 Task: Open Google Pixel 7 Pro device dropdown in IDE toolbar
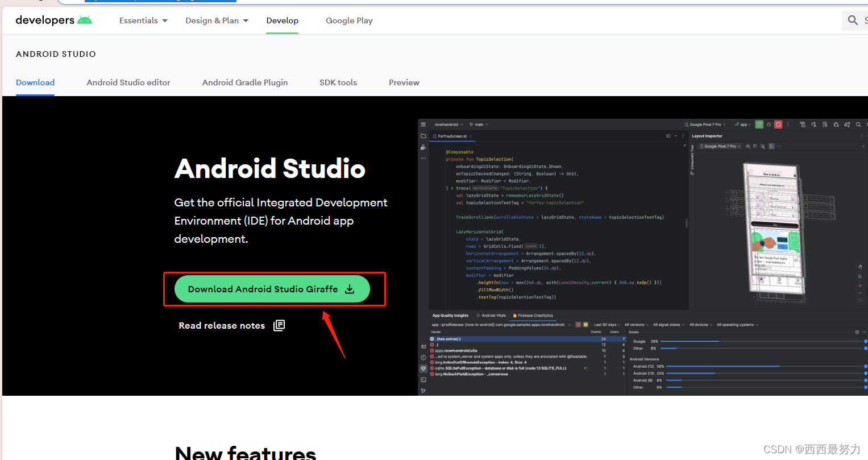pyautogui.click(x=705, y=125)
